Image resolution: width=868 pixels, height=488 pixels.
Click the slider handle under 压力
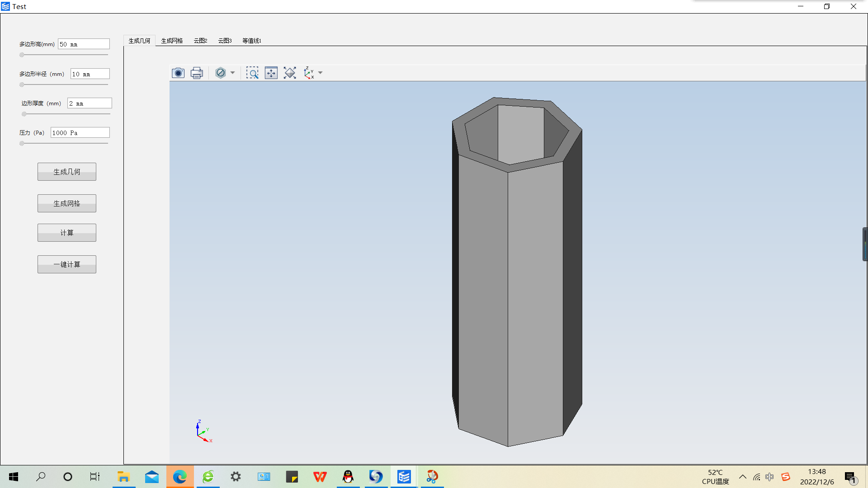(x=22, y=143)
